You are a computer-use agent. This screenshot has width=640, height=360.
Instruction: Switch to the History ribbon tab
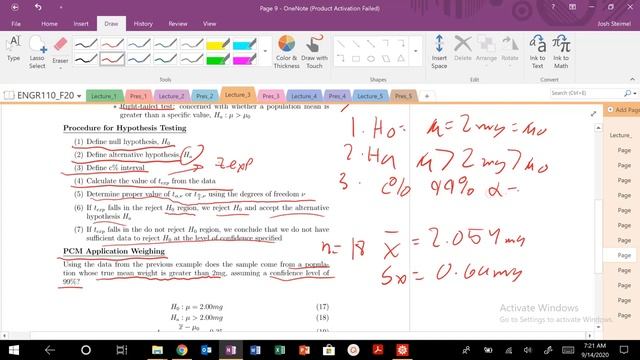click(143, 24)
